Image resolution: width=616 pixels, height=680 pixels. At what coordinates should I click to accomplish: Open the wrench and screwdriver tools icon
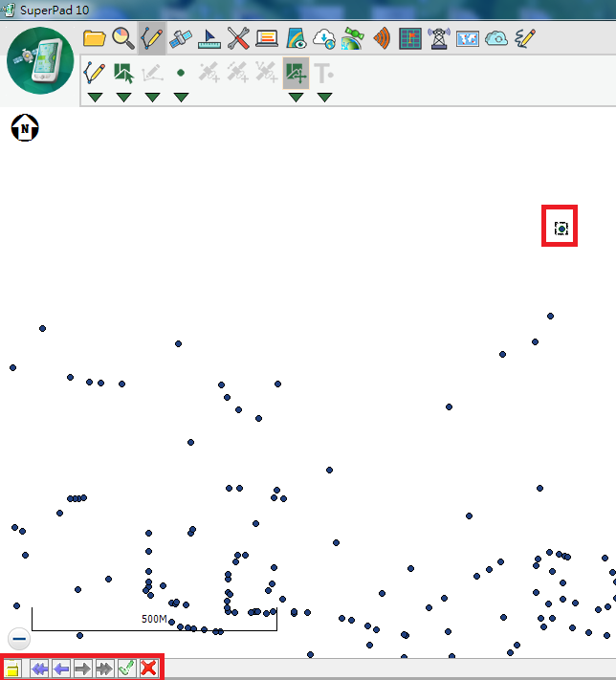[x=238, y=38]
